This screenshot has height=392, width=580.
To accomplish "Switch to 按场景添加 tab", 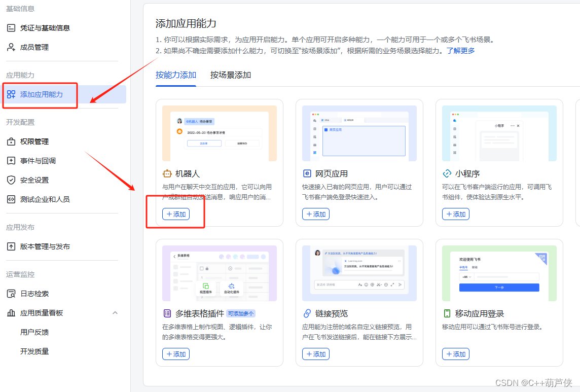I will click(x=231, y=75).
